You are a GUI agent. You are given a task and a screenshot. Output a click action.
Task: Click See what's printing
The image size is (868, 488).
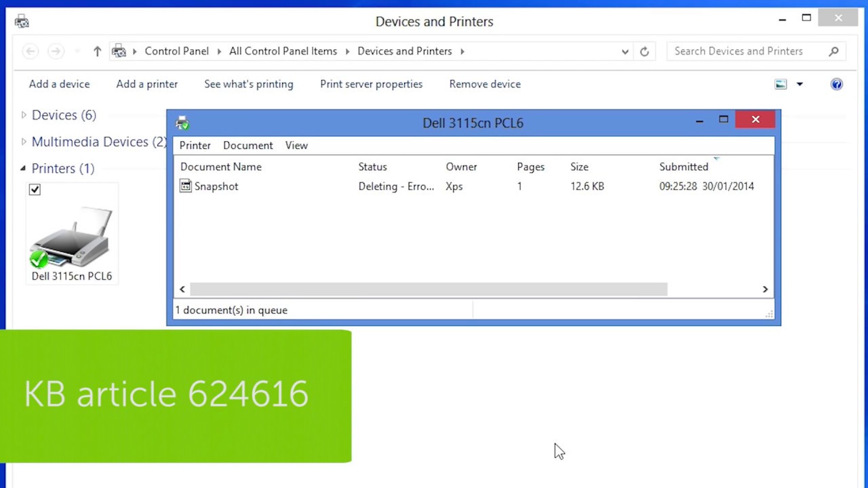click(249, 84)
